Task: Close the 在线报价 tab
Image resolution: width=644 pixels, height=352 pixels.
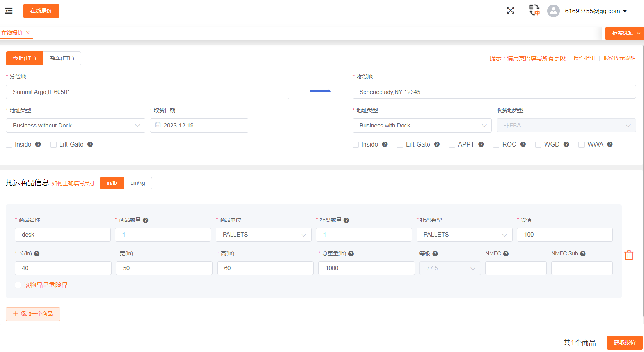Action: (28, 33)
